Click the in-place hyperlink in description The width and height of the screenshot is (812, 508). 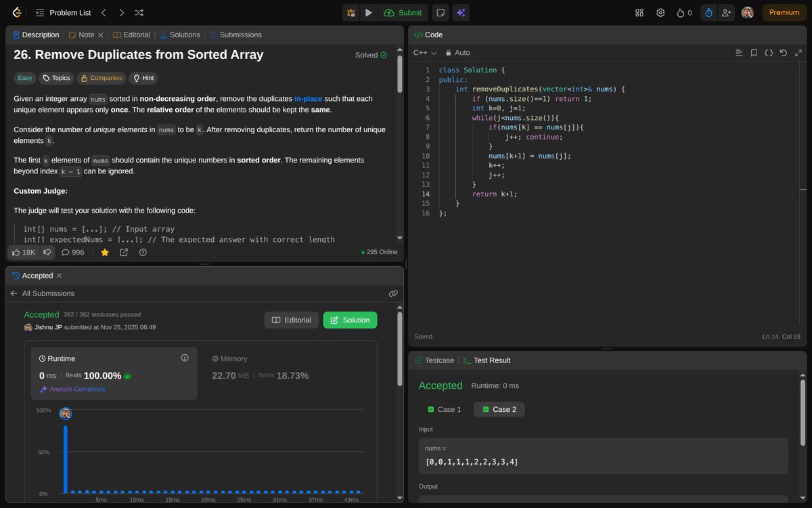point(308,99)
